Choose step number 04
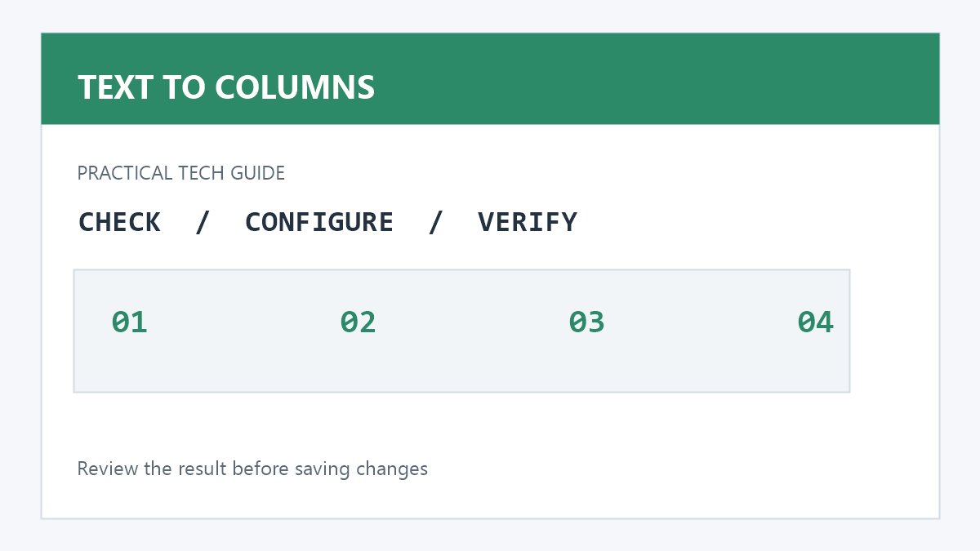Viewport: 980px width, 551px height. click(816, 322)
